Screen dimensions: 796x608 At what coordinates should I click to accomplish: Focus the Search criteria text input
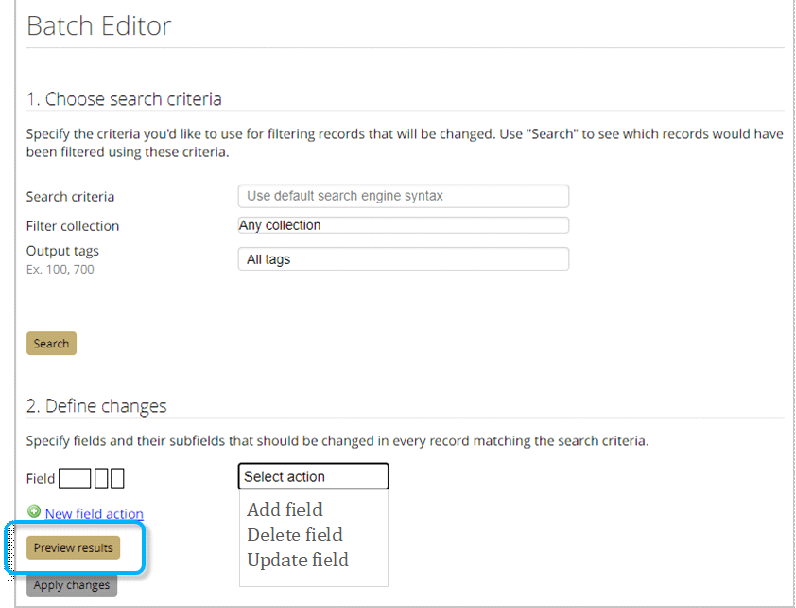pos(403,196)
